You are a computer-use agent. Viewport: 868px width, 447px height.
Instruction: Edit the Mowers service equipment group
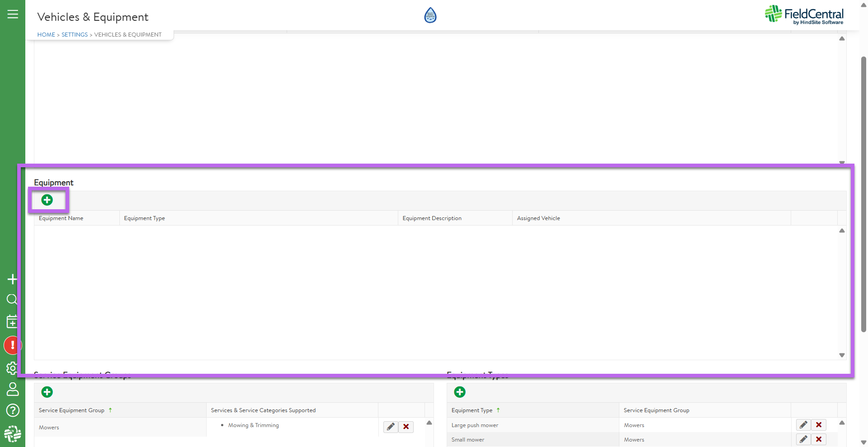[x=391, y=427]
